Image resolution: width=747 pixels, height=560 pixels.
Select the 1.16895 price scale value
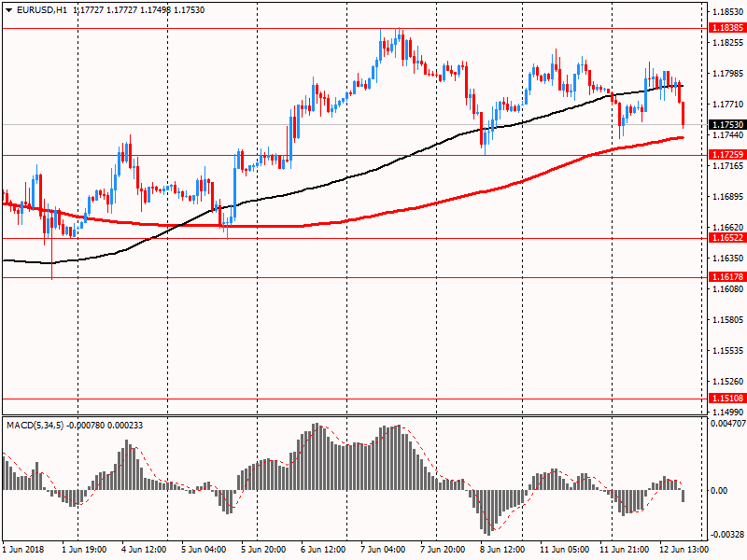tap(727, 197)
